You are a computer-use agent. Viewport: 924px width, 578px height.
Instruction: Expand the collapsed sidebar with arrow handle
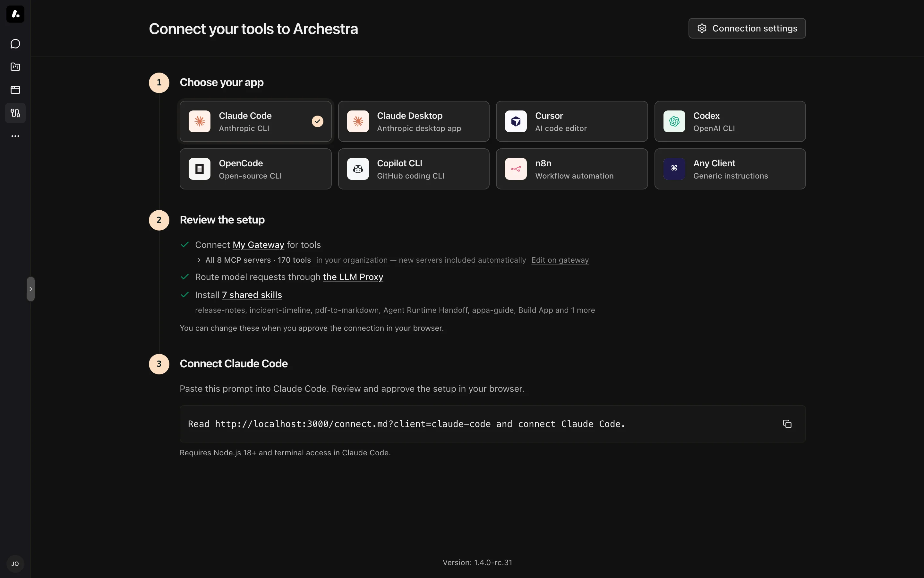[30, 289]
